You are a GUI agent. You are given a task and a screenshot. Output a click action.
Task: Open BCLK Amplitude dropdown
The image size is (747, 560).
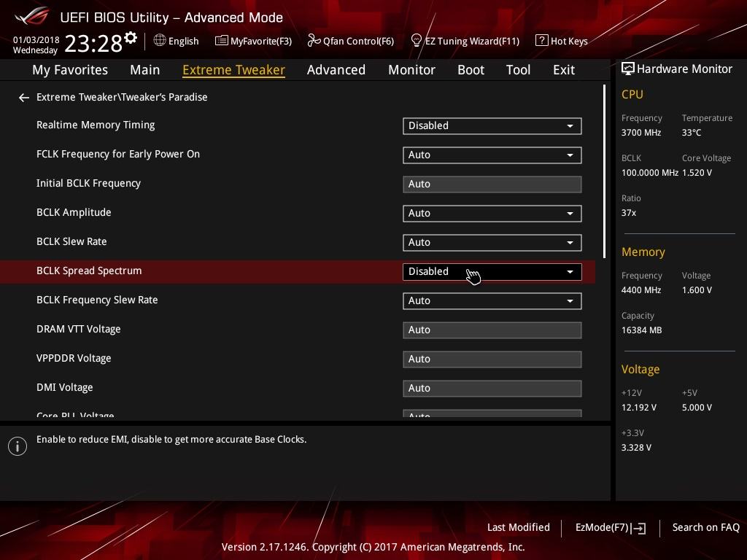point(492,214)
